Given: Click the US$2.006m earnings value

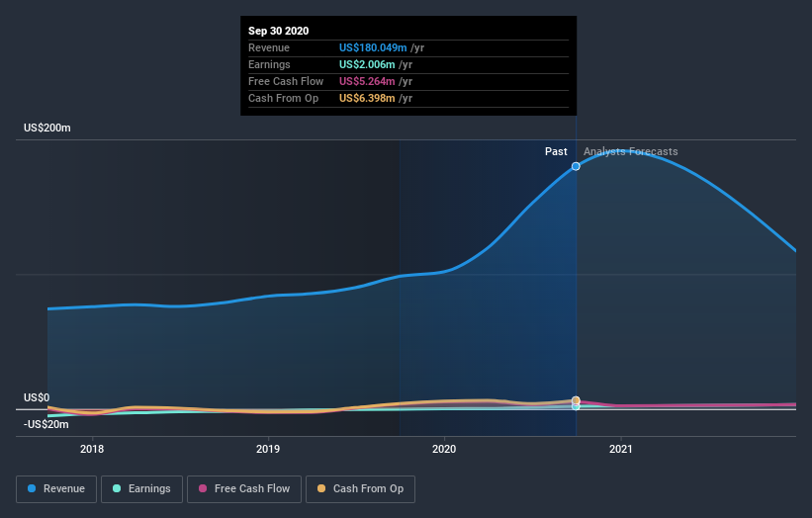Looking at the screenshot, I should pos(367,64).
